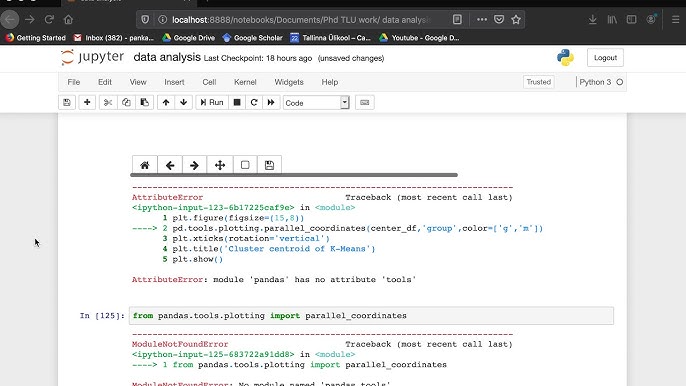Save notebook with the floppy disk icon
This screenshot has width=686, height=386.
point(67,102)
